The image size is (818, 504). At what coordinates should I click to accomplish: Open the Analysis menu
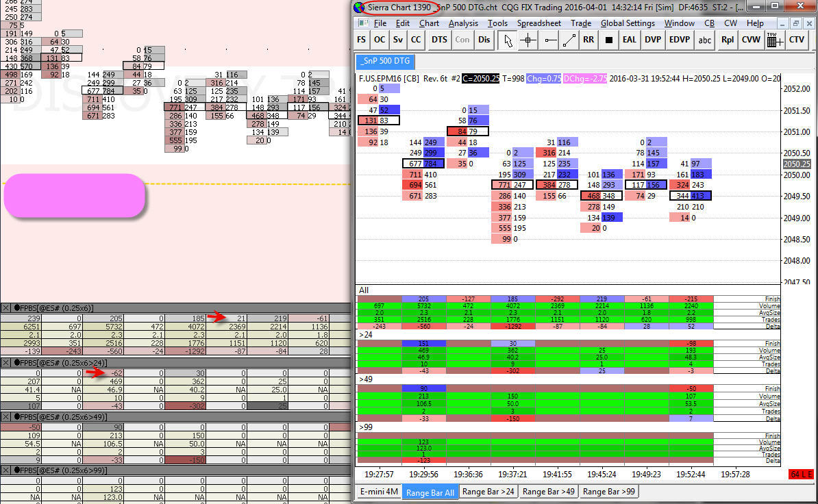point(463,23)
